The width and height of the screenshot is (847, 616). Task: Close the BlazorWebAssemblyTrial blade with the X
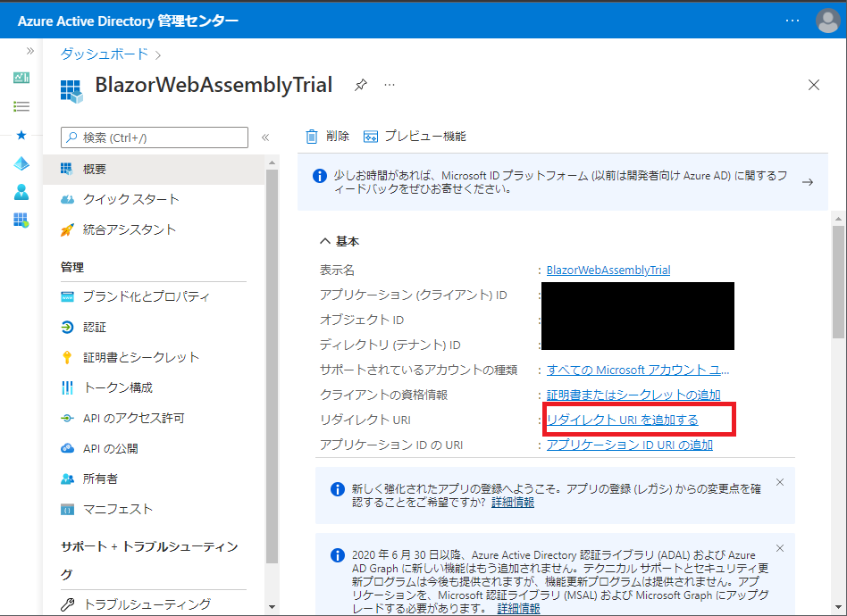point(814,85)
